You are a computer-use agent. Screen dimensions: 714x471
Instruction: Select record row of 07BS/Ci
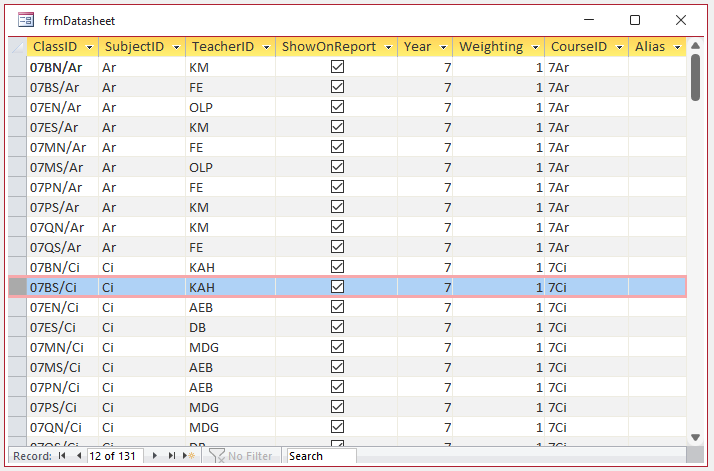17,287
